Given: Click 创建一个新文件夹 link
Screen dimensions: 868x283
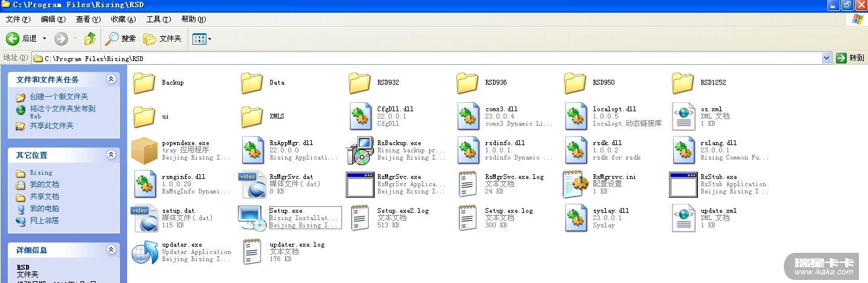Looking at the screenshot, I should (x=59, y=97).
